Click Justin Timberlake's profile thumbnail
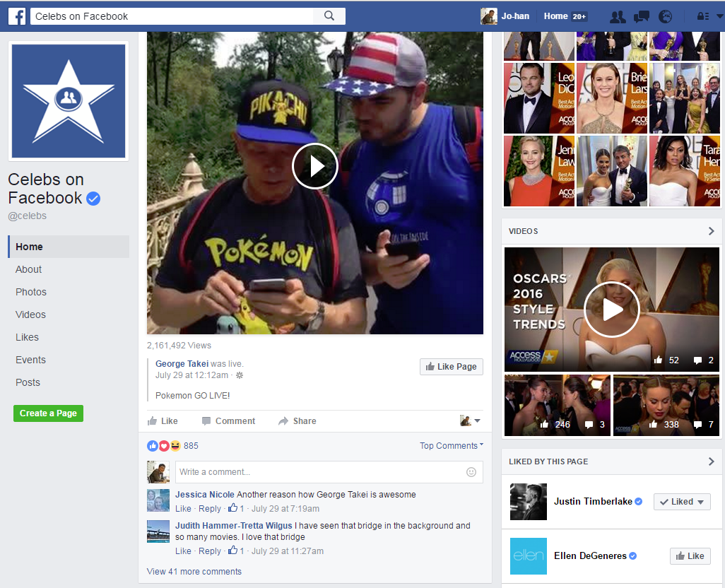Screen dimensions: 725x588 [529, 502]
